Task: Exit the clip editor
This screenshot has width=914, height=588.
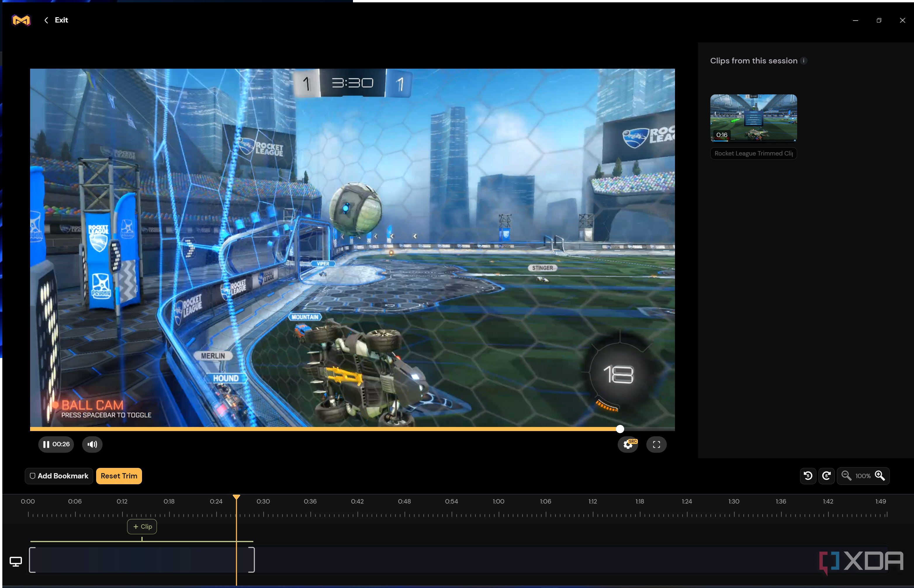Action: (x=56, y=20)
